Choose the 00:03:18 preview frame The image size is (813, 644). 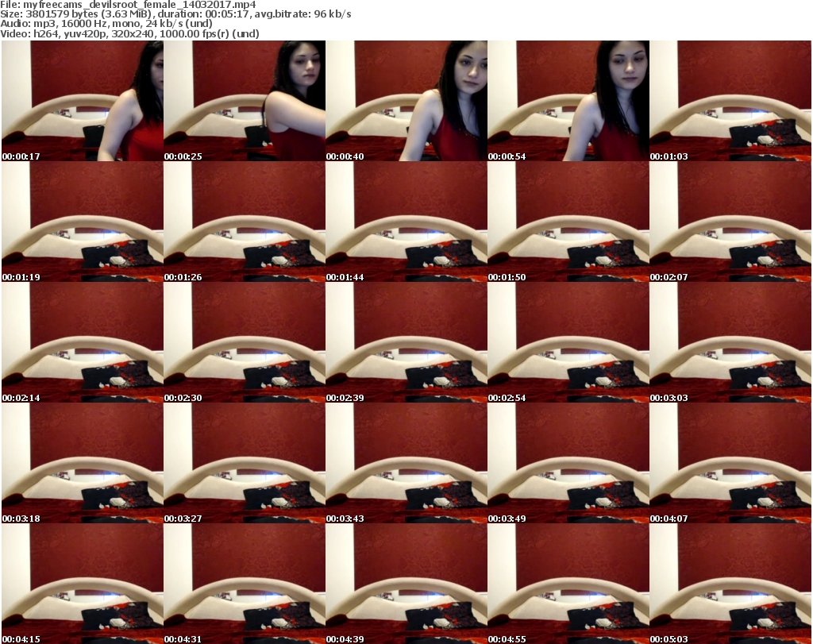tap(83, 463)
